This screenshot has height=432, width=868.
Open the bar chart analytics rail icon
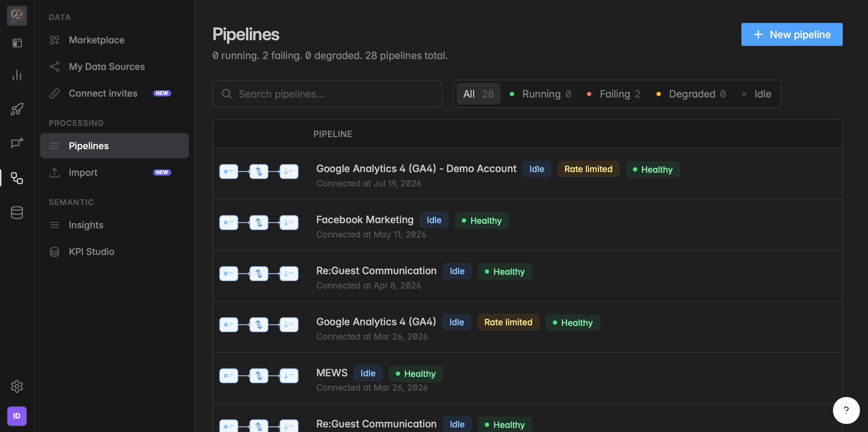click(17, 75)
